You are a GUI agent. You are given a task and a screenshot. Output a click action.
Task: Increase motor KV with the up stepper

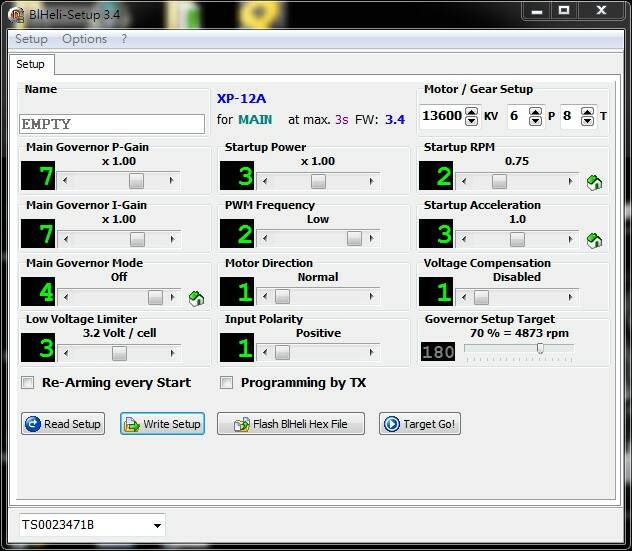471,112
